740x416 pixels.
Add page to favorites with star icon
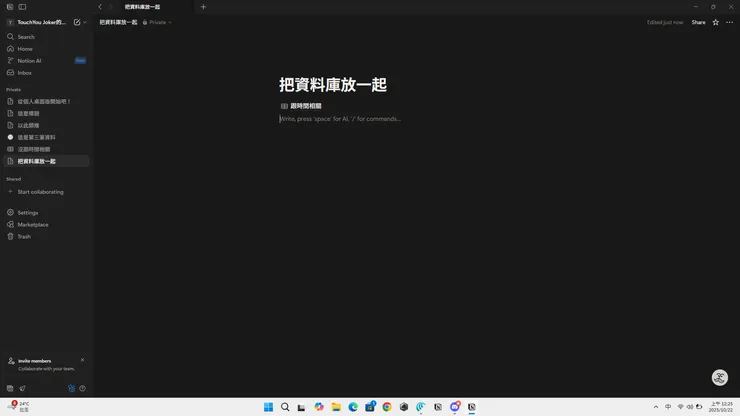point(715,22)
